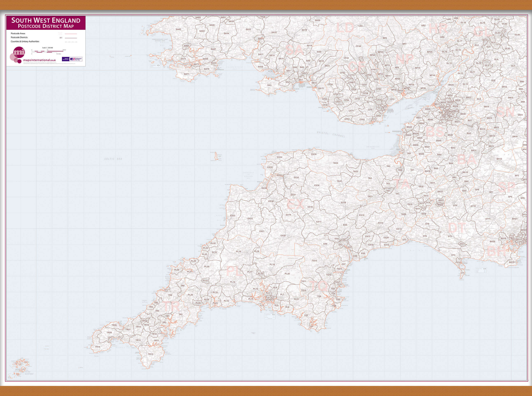Click the TA22 postcode district label
Image resolution: width=532 pixels, height=396 pixels.
pos(339,181)
